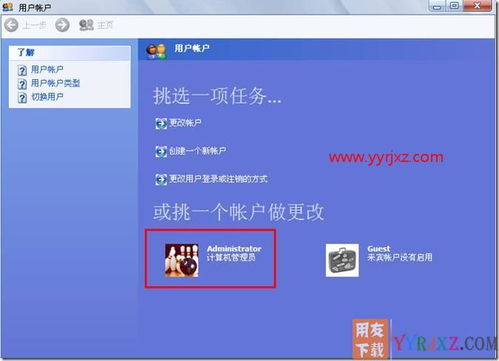This screenshot has width=499, height=361.
Task: Click the Home users icon in toolbar
Action: [x=86, y=25]
